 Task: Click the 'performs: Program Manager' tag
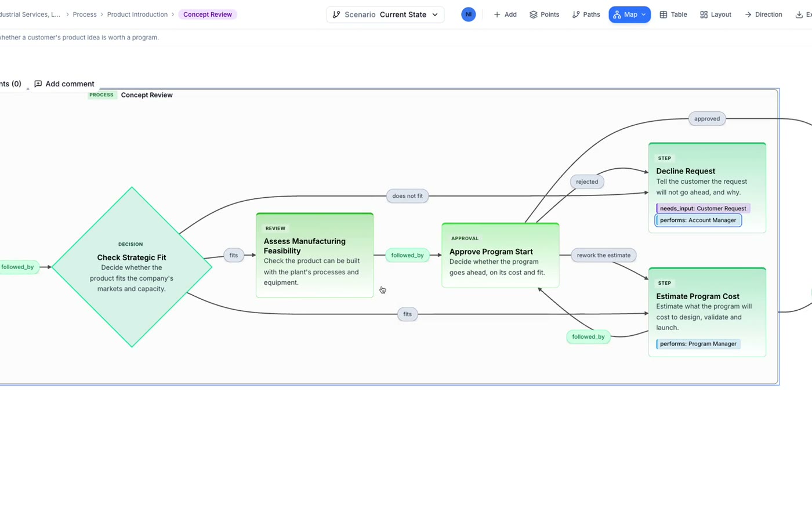tap(698, 344)
